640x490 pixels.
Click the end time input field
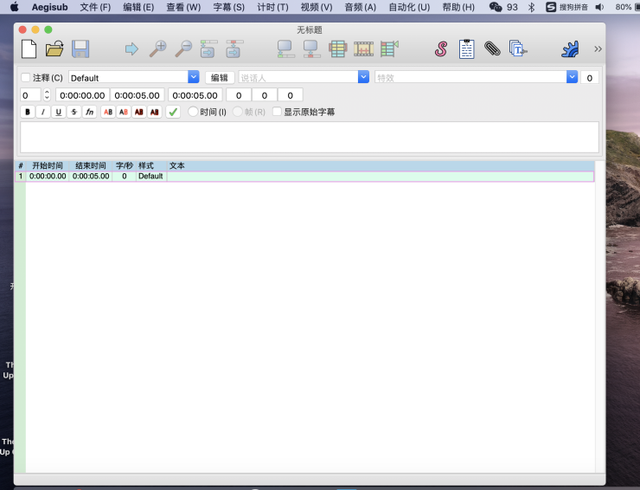137,95
